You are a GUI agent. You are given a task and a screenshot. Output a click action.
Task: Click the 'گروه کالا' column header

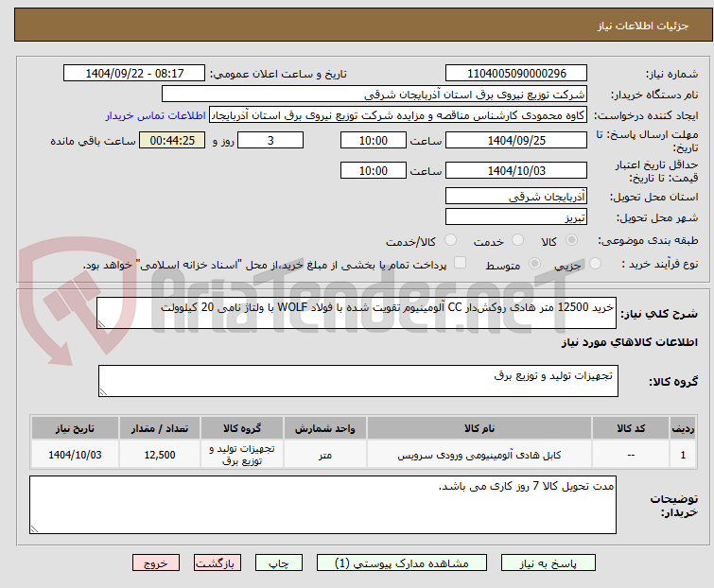coord(242,428)
